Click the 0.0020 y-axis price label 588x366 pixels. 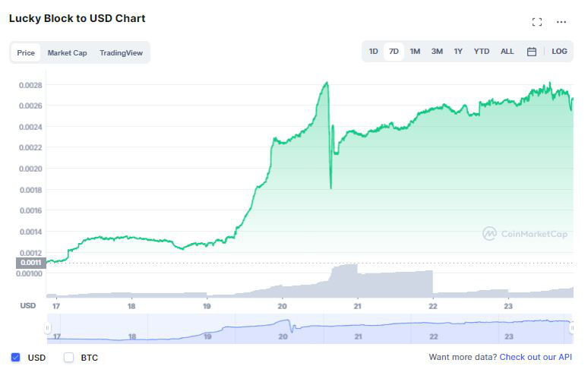point(30,169)
